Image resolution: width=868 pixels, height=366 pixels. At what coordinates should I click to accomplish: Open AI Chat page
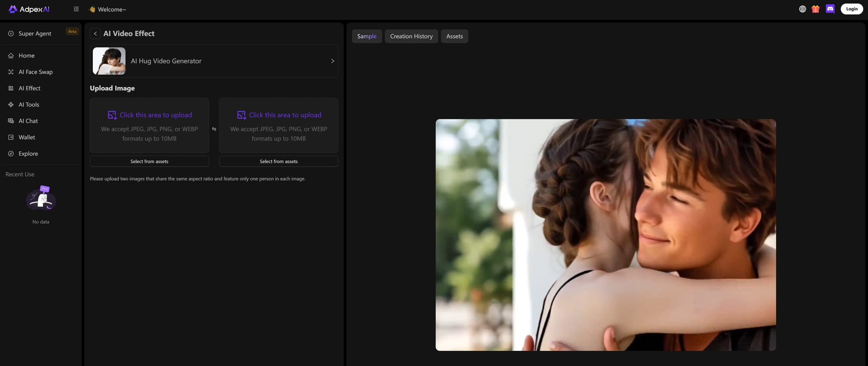[x=41, y=121]
